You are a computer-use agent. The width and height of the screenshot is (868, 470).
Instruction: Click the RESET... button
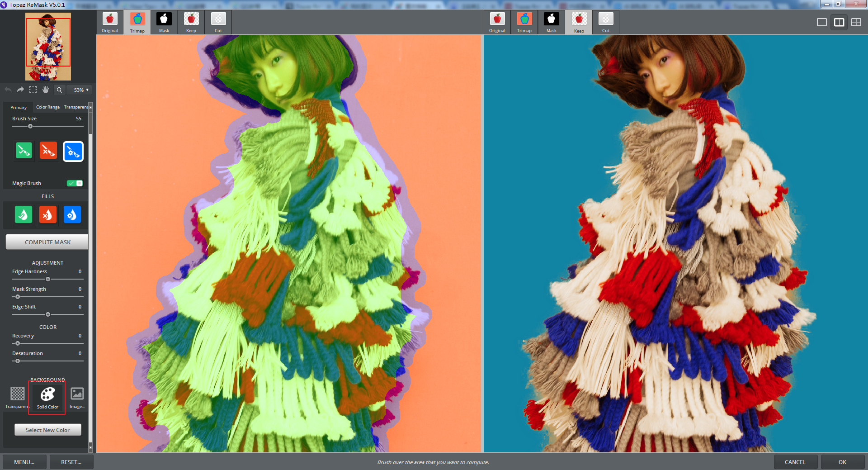tap(71, 462)
